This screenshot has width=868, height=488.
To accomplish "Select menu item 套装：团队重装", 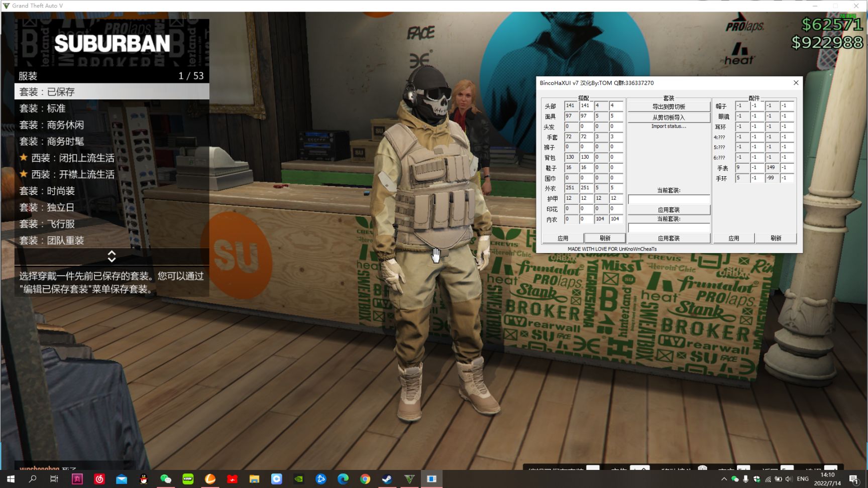I will 112,240.
